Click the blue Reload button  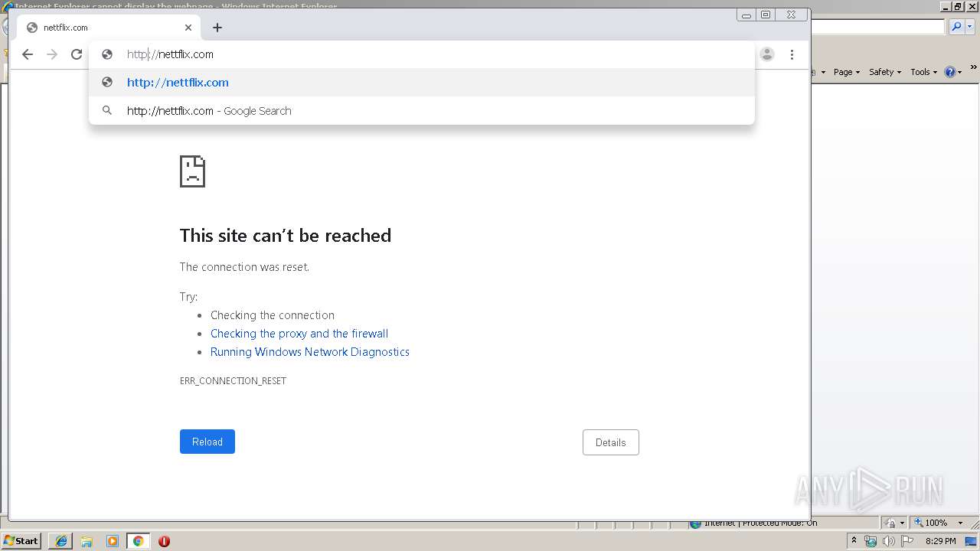pyautogui.click(x=207, y=442)
